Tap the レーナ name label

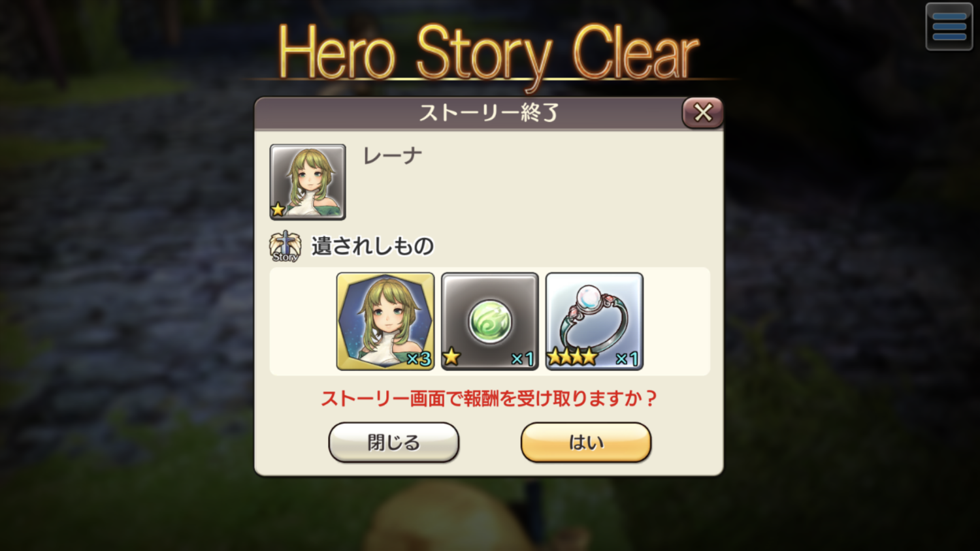(x=393, y=156)
